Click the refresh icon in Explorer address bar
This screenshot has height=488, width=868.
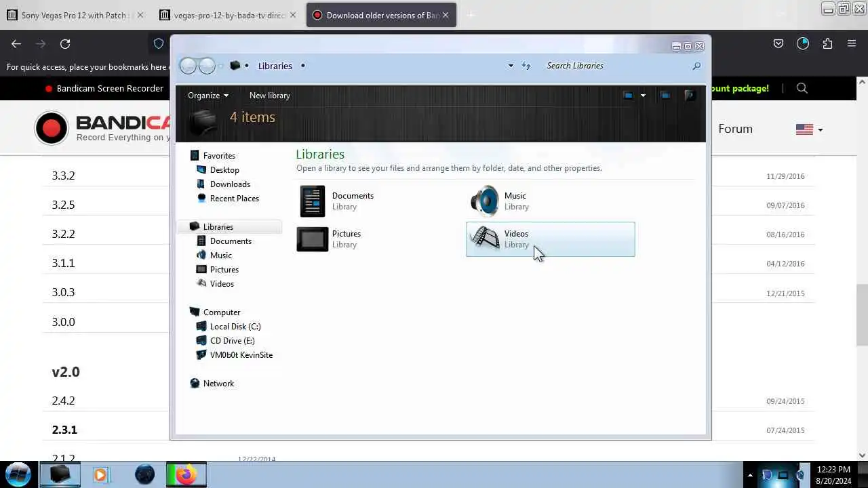(x=526, y=66)
